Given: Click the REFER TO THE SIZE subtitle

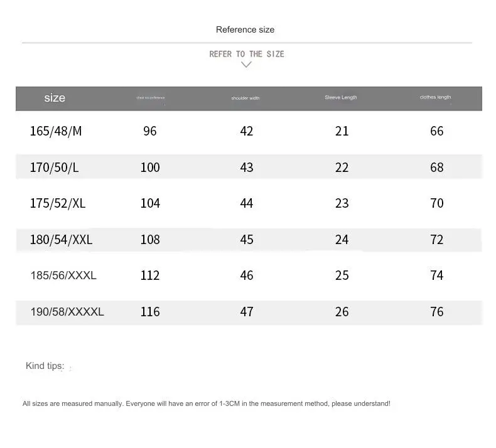Looking at the screenshot, I should [247, 54].
